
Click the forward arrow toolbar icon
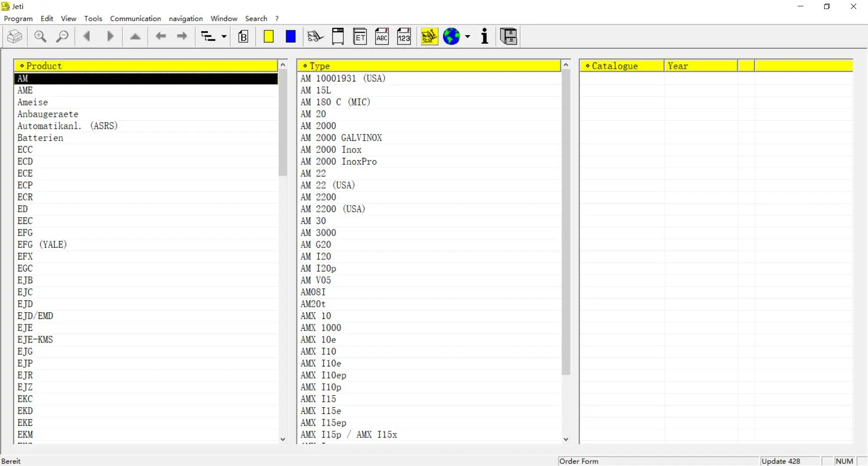click(x=182, y=36)
